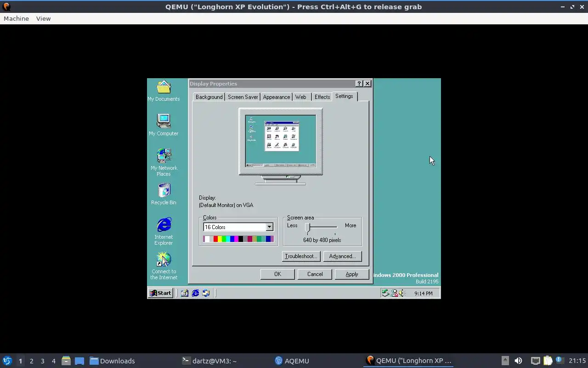The image size is (588, 368).
Task: Open host application menu launcher icon
Action: point(7,361)
